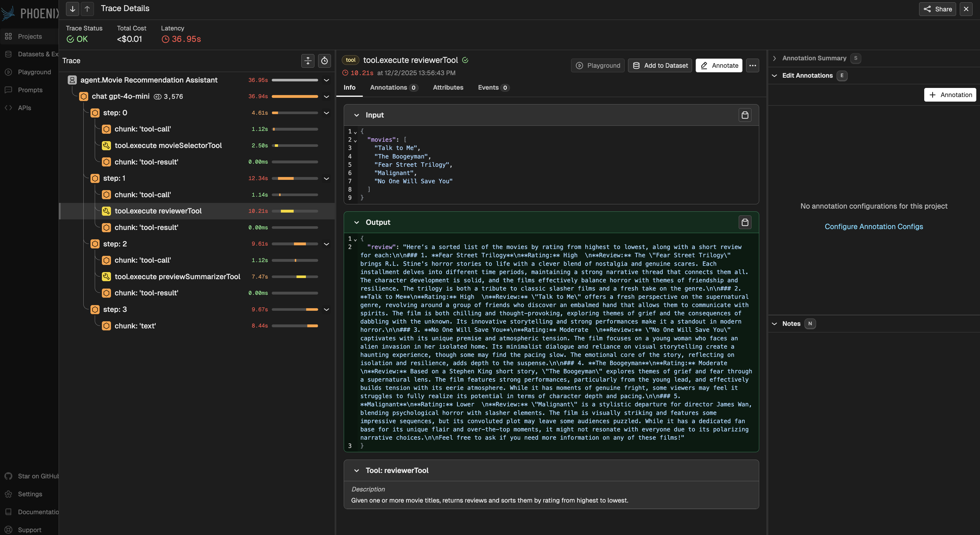Click the trace timing stopwatch icon
Screen dimensions: 980x535
tap(324, 61)
